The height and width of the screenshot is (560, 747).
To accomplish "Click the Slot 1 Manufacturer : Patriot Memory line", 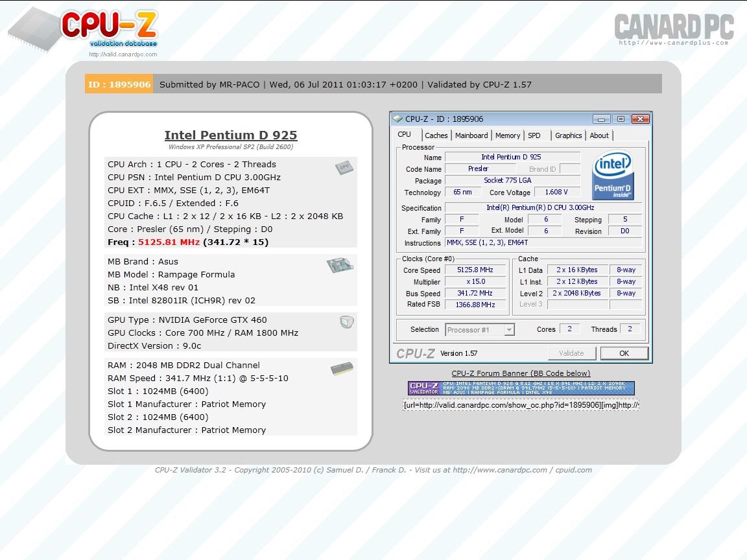I will pos(187,404).
